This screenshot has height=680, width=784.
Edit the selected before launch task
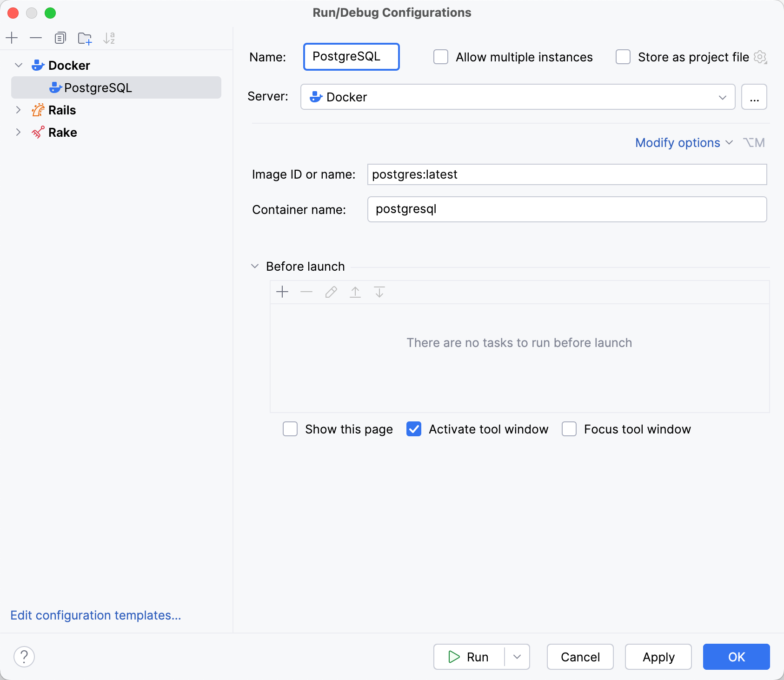[331, 292]
